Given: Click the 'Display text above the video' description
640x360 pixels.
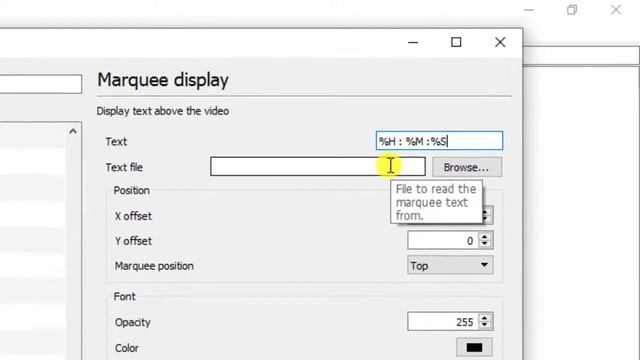Looking at the screenshot, I should (162, 111).
